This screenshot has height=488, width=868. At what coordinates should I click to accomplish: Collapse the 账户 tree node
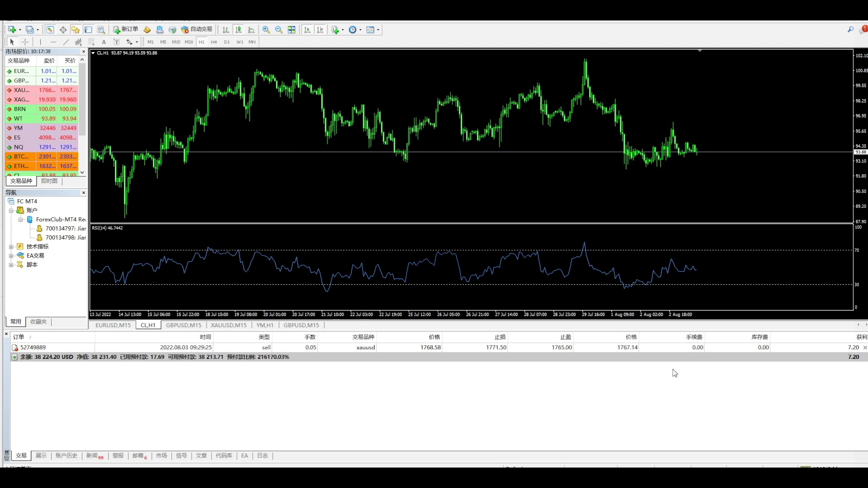coord(11,211)
